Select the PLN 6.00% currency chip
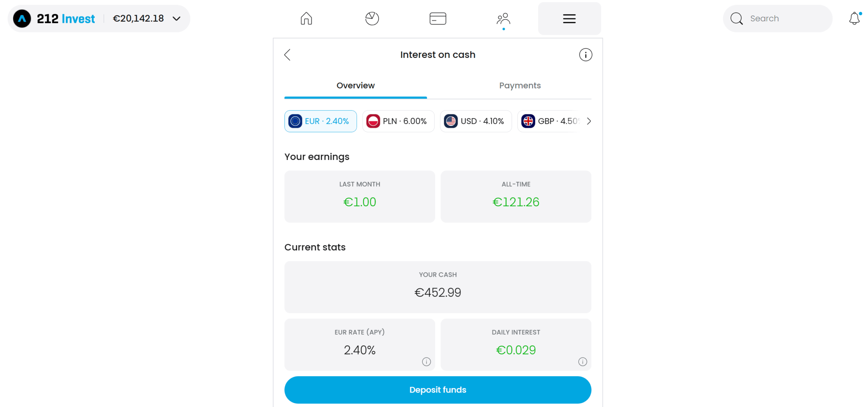 (398, 121)
